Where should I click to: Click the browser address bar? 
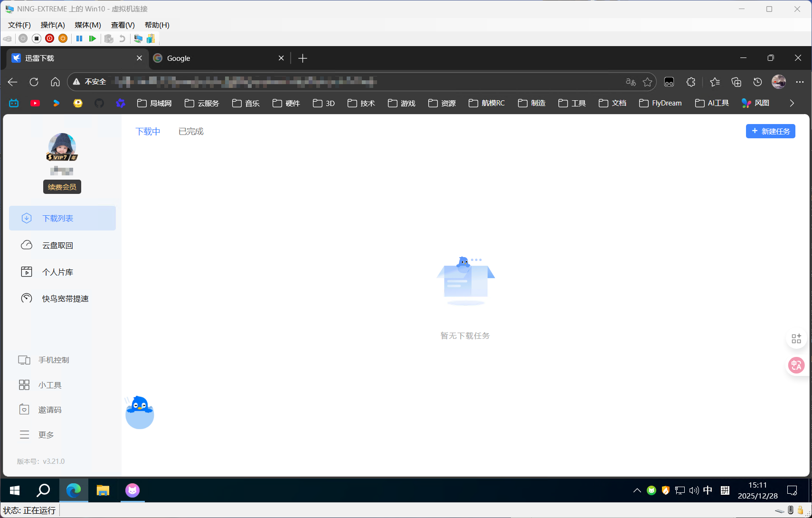point(362,82)
